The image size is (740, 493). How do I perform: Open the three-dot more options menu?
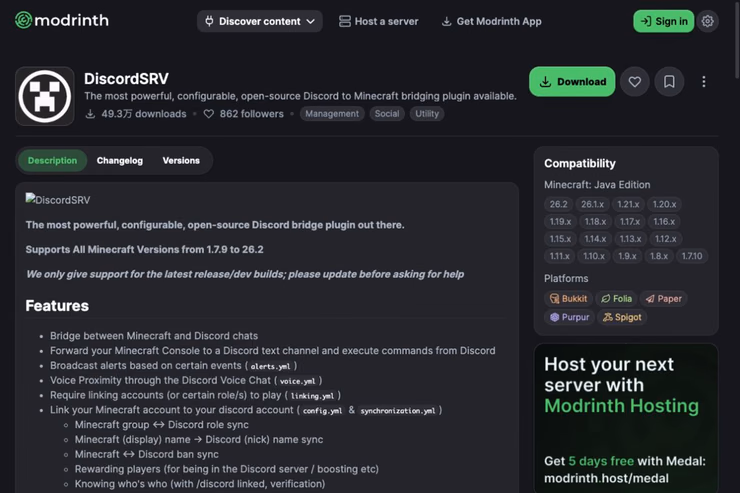pyautogui.click(x=704, y=82)
